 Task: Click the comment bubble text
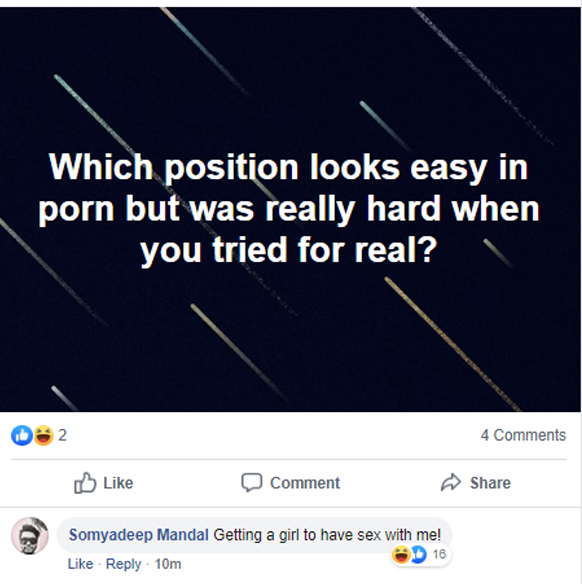(327, 535)
